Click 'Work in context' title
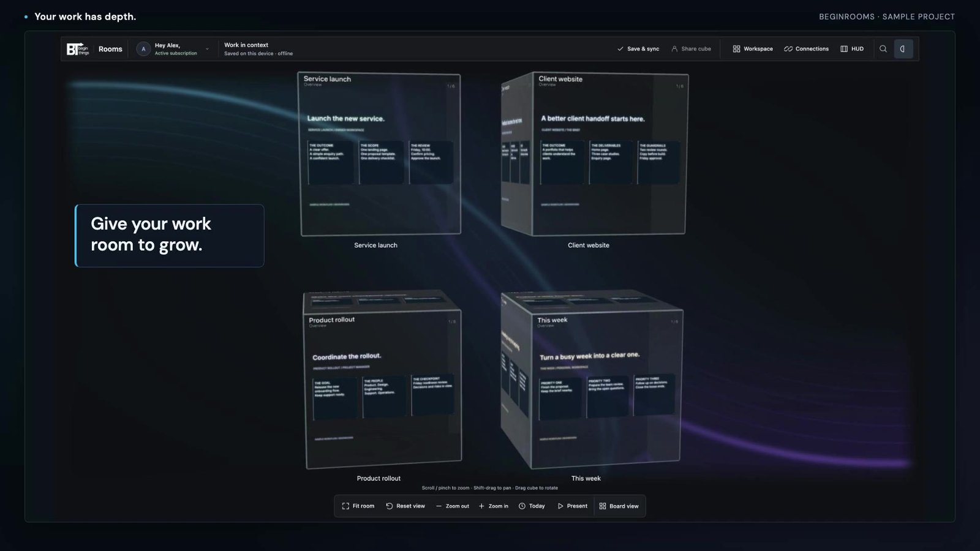The height and width of the screenshot is (551, 980). (246, 45)
